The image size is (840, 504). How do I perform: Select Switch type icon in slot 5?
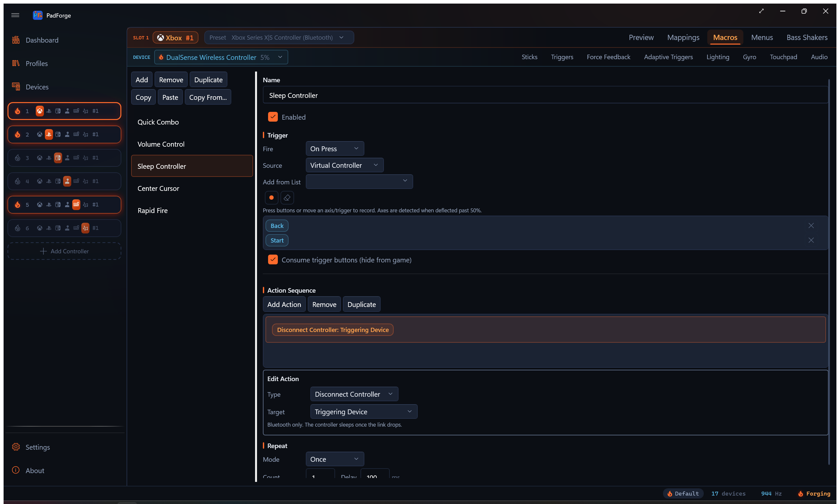click(x=58, y=205)
